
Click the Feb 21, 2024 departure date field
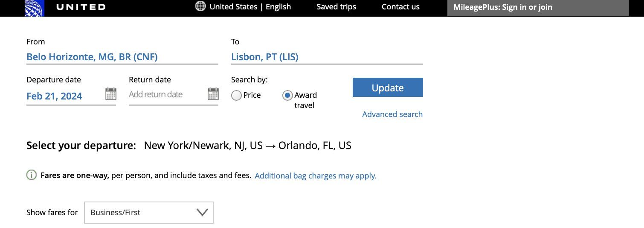pos(55,96)
